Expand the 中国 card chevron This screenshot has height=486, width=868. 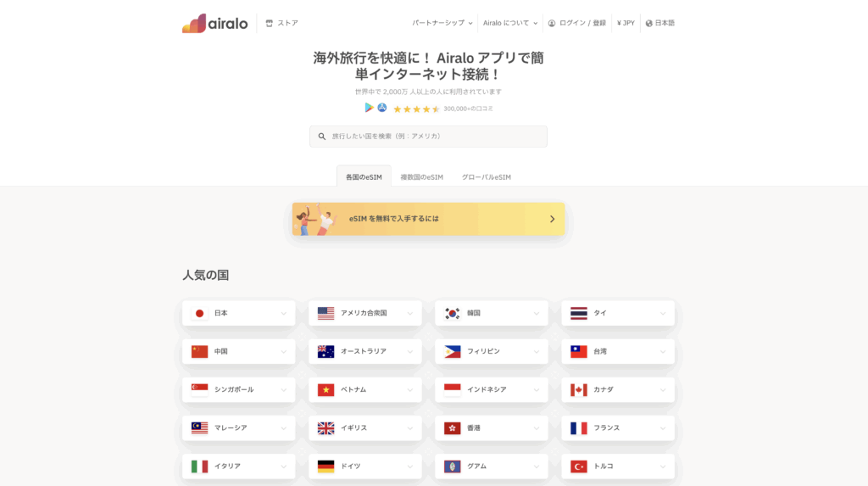283,352
